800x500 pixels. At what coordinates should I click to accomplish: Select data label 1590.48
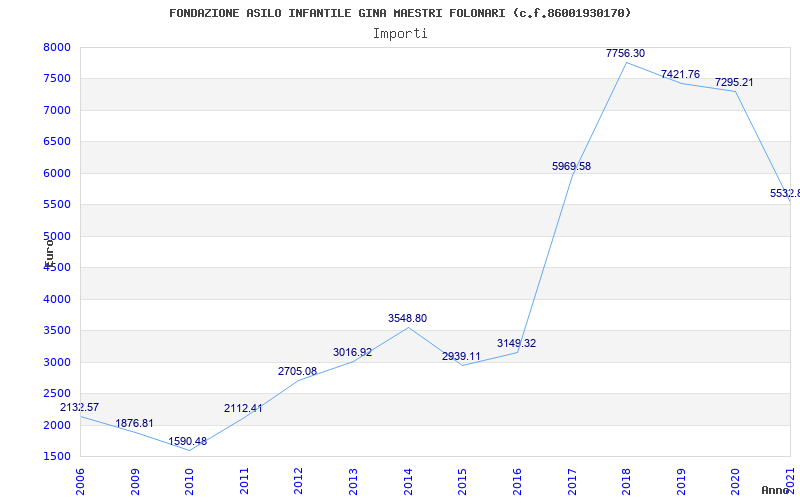[188, 441]
